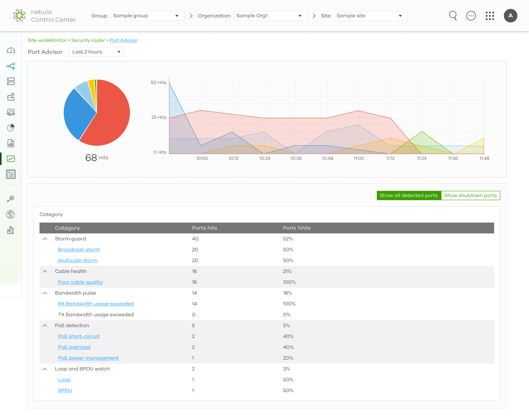Open the apps grid icon
Screen dimensions: 529x420
tap(490, 16)
